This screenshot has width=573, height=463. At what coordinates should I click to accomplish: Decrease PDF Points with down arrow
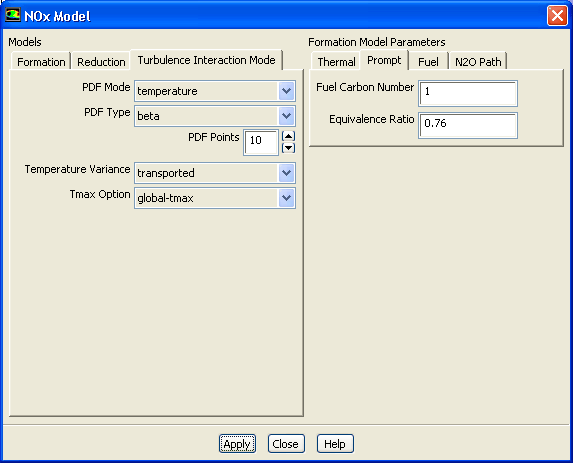[288, 148]
